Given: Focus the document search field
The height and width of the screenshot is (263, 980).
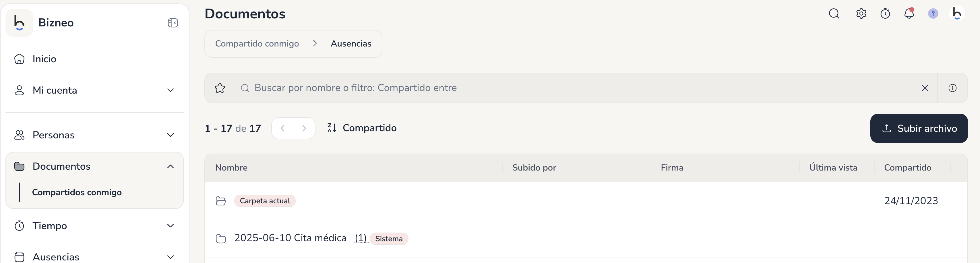Looking at the screenshot, I should click(x=578, y=88).
